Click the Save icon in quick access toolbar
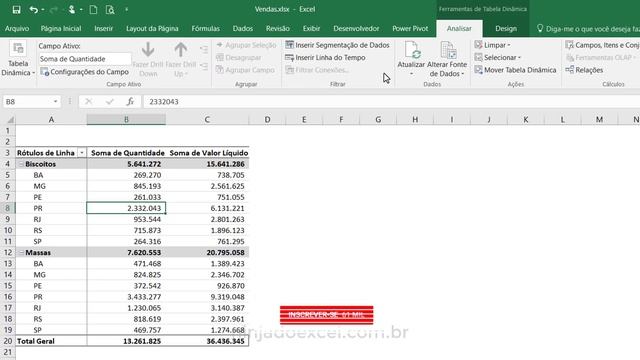Viewport: 640px width, 360px height. (16, 9)
